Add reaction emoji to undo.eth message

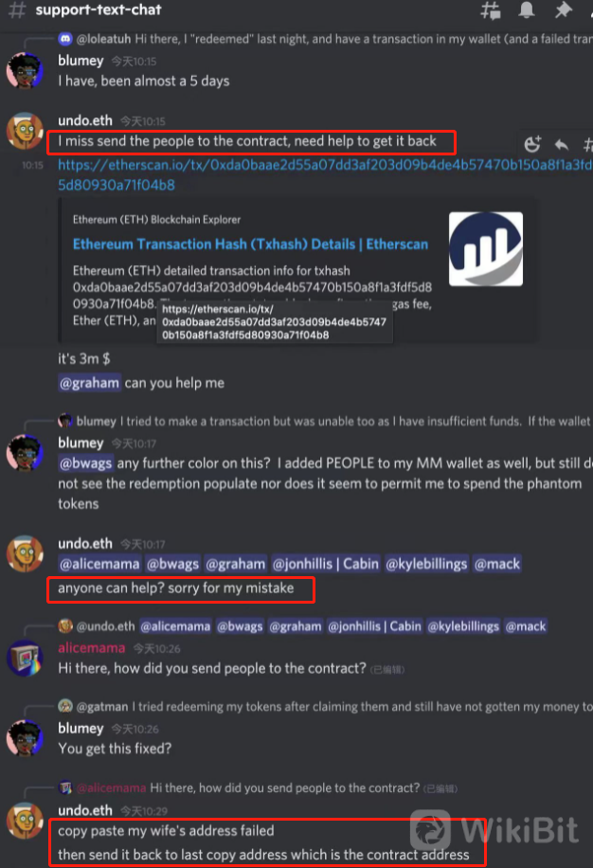(532, 144)
